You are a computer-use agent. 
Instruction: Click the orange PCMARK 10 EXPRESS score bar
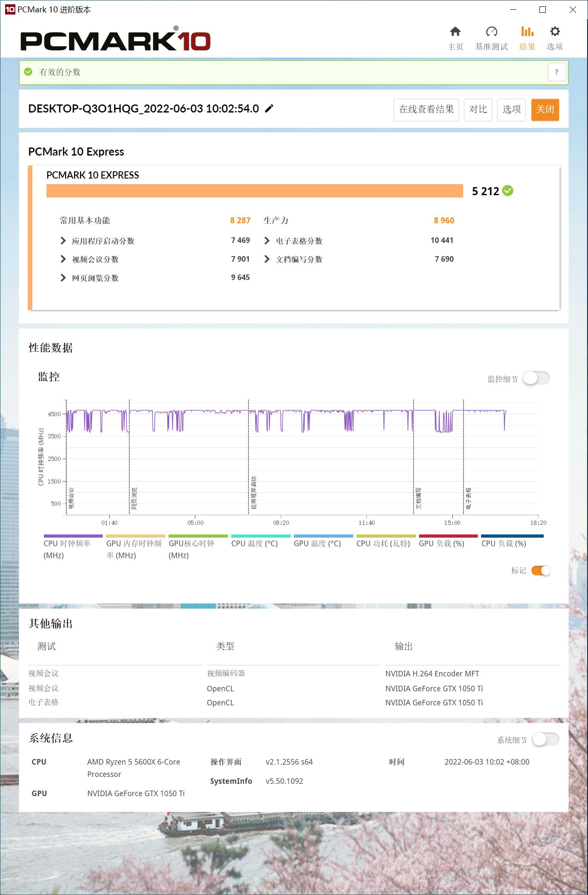(x=255, y=191)
